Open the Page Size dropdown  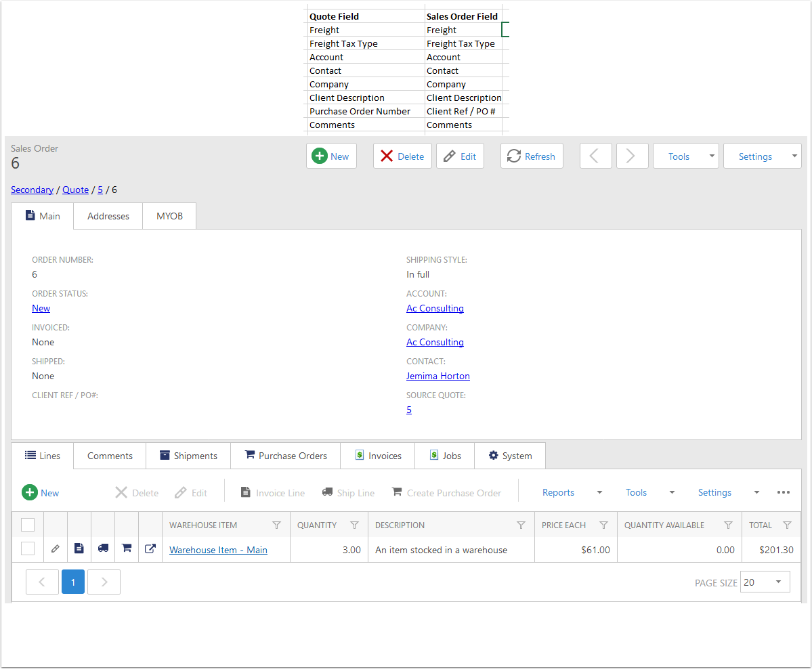765,582
